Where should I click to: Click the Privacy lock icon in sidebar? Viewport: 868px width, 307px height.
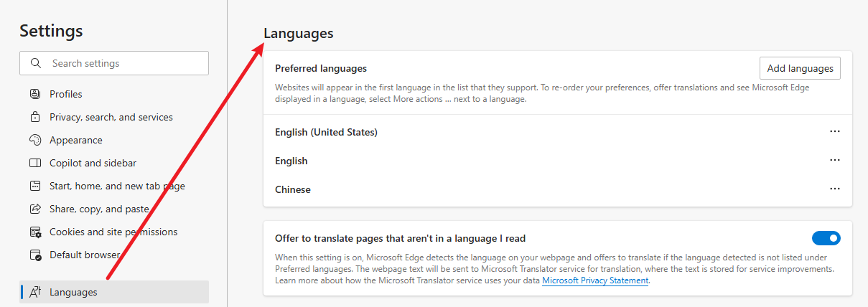pyautogui.click(x=35, y=117)
